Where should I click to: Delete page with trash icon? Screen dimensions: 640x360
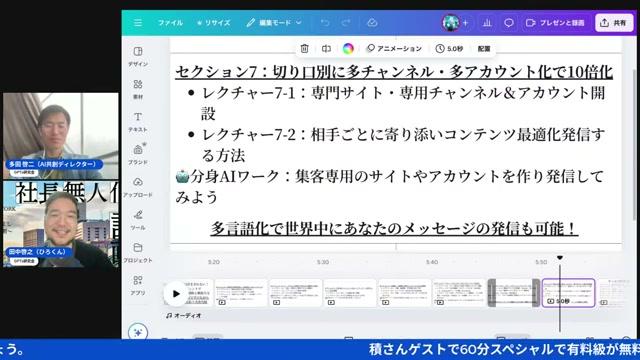click(304, 49)
